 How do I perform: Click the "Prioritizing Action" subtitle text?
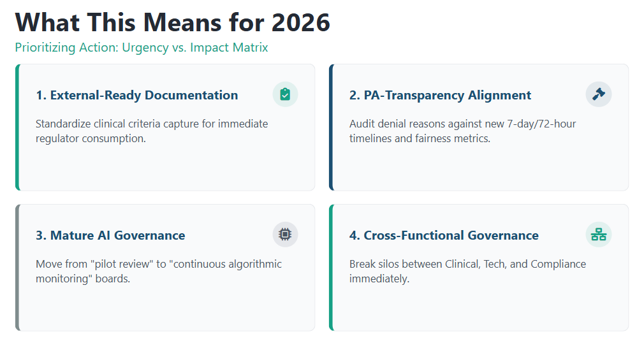[x=141, y=48]
